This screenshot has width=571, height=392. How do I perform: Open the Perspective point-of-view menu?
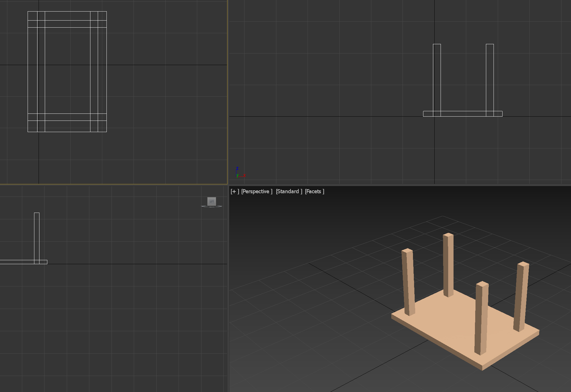tap(257, 191)
